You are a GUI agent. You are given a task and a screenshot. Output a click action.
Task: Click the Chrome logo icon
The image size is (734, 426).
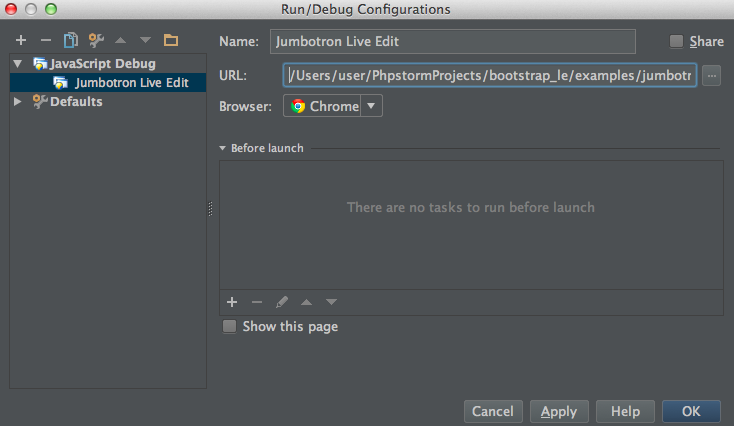pyautogui.click(x=298, y=106)
